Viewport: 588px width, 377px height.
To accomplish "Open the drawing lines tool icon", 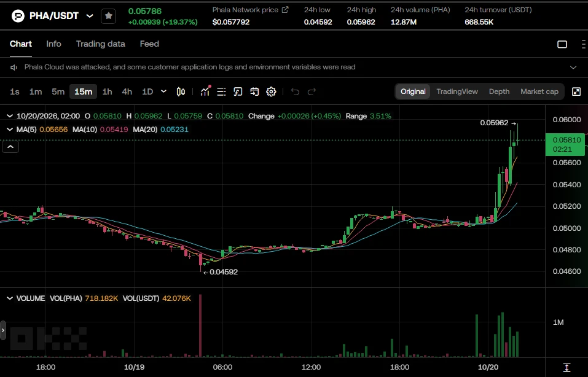I will click(x=221, y=92).
